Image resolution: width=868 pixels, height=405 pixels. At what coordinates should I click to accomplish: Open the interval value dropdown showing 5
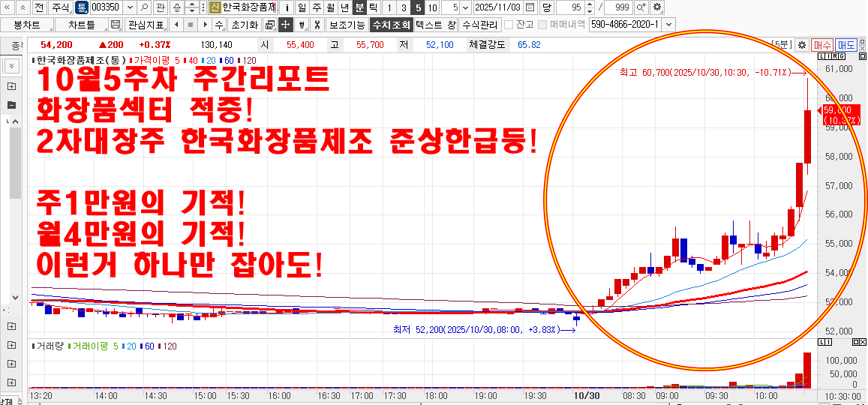pos(464,7)
